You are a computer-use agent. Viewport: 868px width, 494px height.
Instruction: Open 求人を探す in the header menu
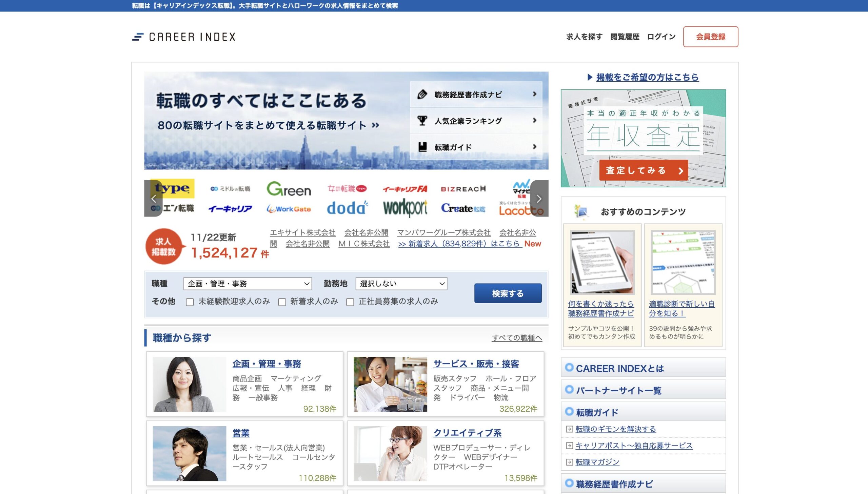pyautogui.click(x=584, y=37)
